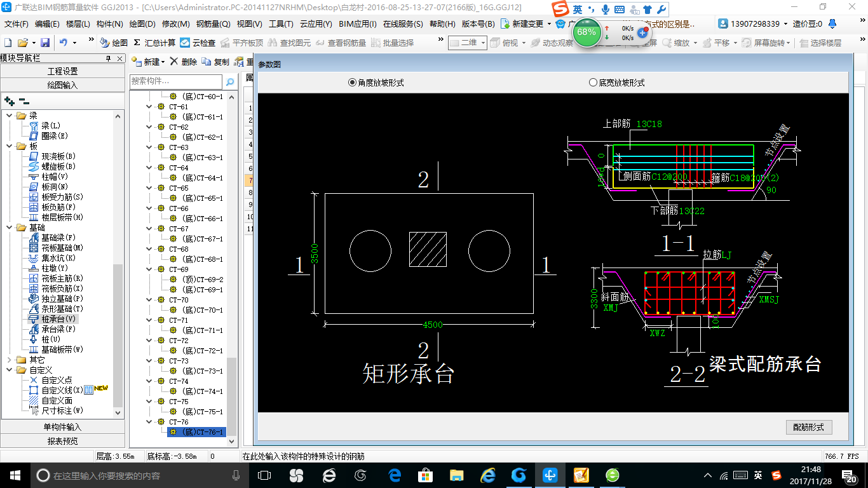The image size is (868, 488).
Task: Open the 构件(N) menu
Action: (109, 24)
